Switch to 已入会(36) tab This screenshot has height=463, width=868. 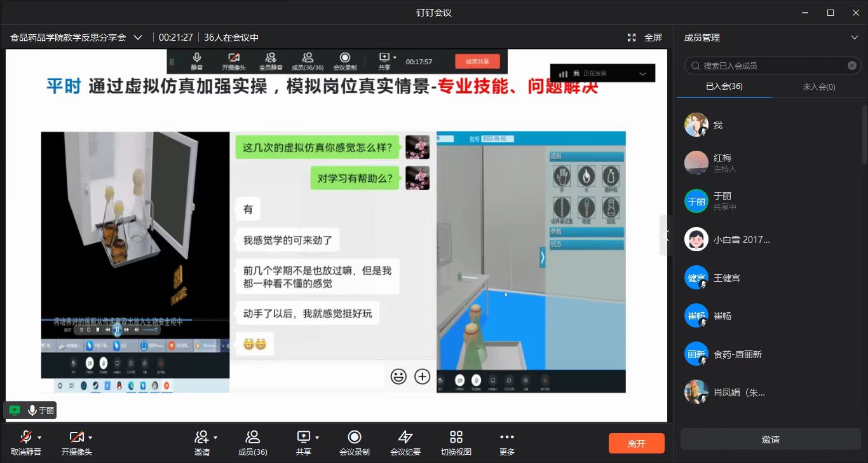(x=724, y=86)
